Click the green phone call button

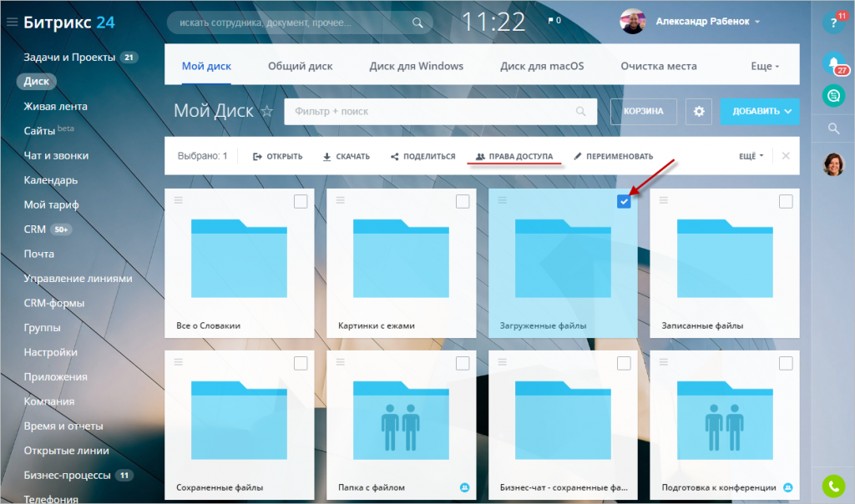(833, 486)
